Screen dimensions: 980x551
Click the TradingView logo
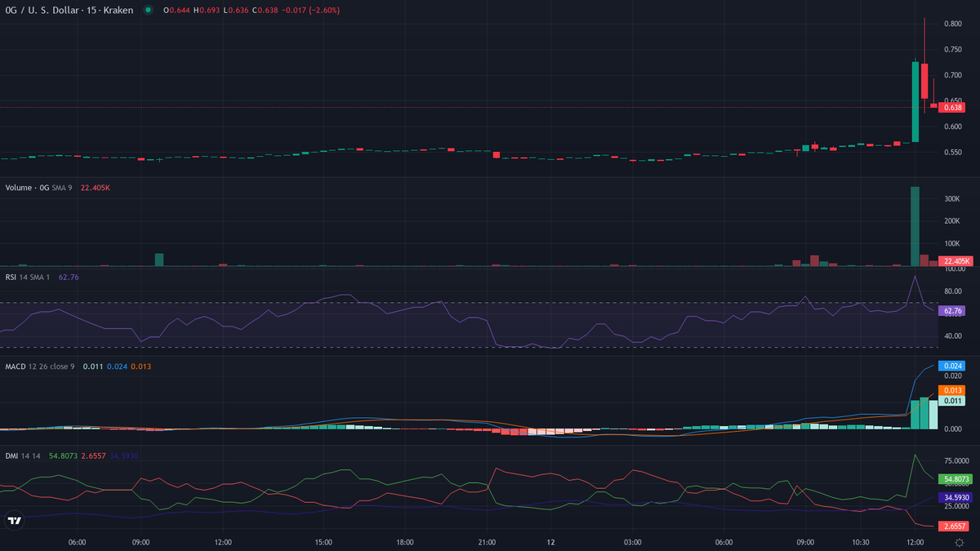tap(14, 520)
